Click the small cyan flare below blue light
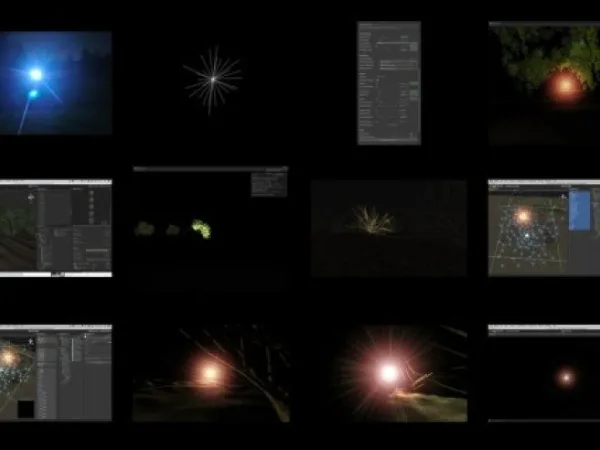600x450 pixels. point(33,93)
